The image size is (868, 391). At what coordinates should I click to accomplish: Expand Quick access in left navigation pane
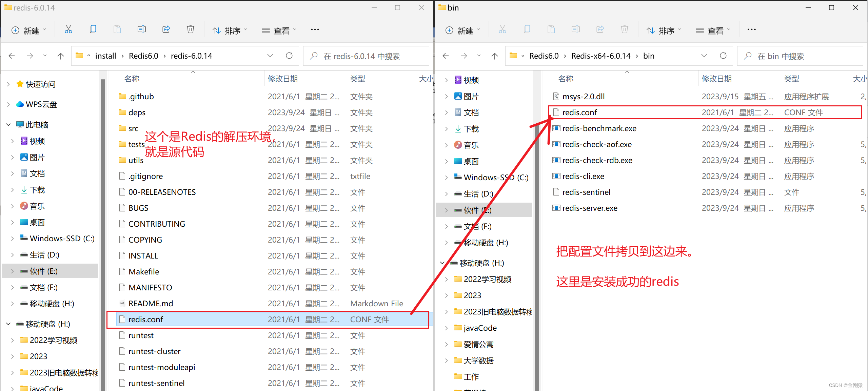8,84
